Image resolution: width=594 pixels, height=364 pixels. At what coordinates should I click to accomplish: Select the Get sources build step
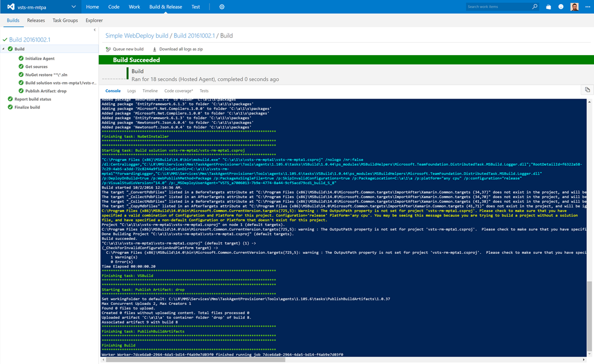coord(36,67)
